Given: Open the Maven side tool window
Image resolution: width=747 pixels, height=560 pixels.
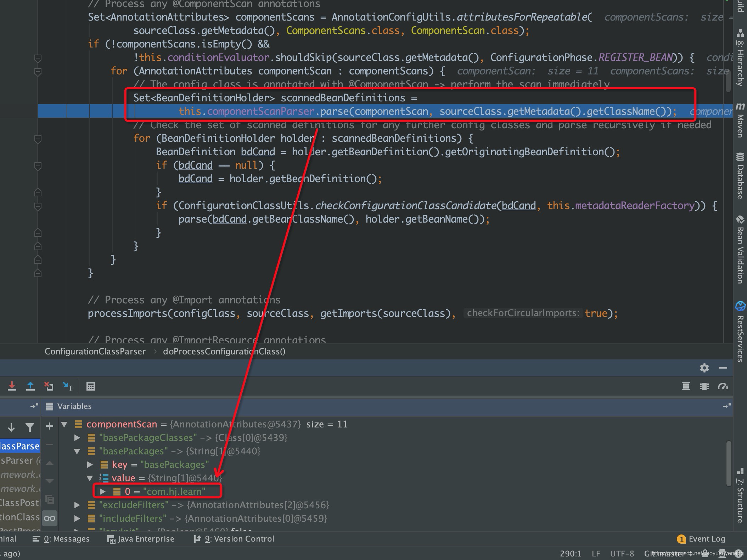Looking at the screenshot, I should coord(740,120).
